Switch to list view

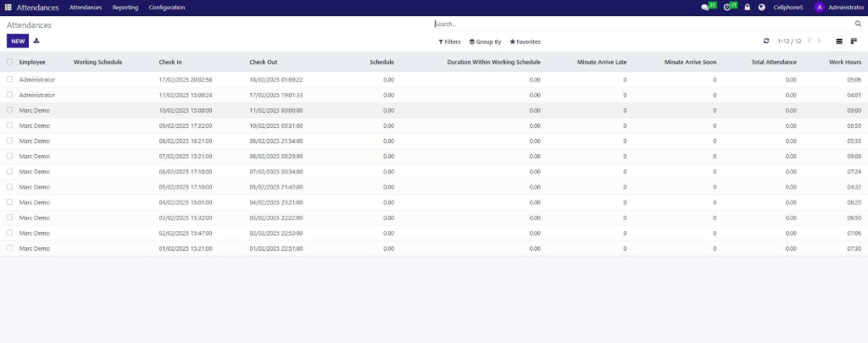(839, 41)
